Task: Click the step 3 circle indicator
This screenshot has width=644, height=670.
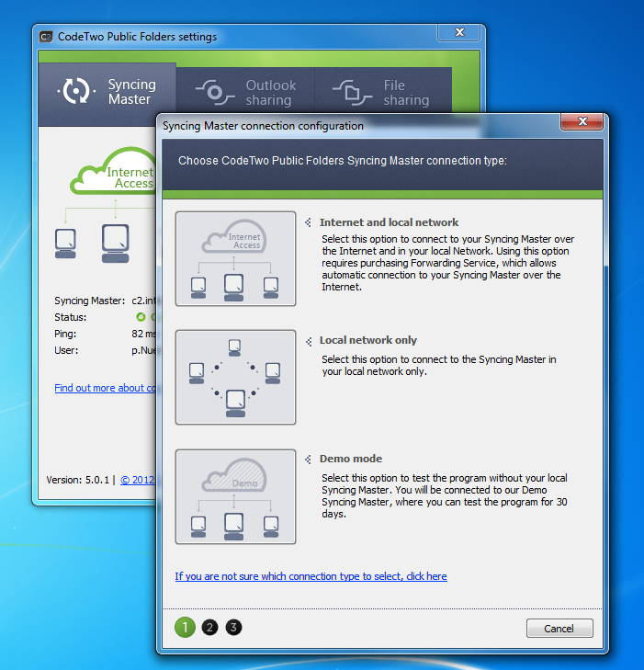Action: point(233,628)
